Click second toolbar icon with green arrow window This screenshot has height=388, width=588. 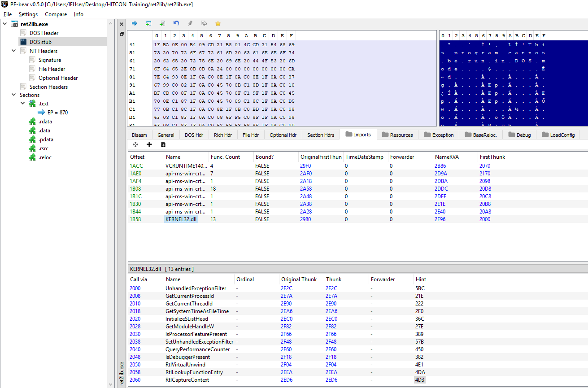point(148,23)
